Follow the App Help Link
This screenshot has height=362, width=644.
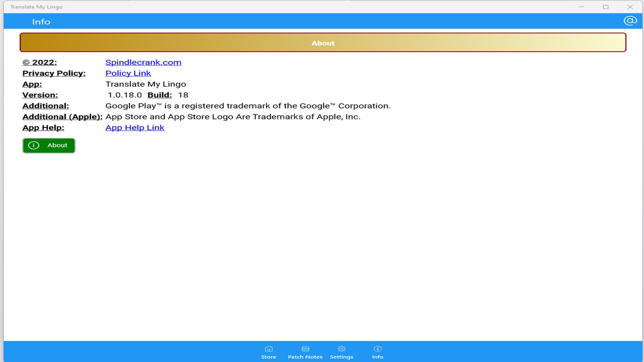click(135, 128)
